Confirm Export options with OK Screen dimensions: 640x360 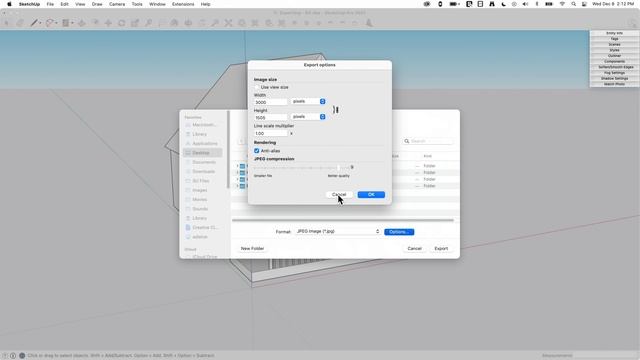(x=371, y=195)
